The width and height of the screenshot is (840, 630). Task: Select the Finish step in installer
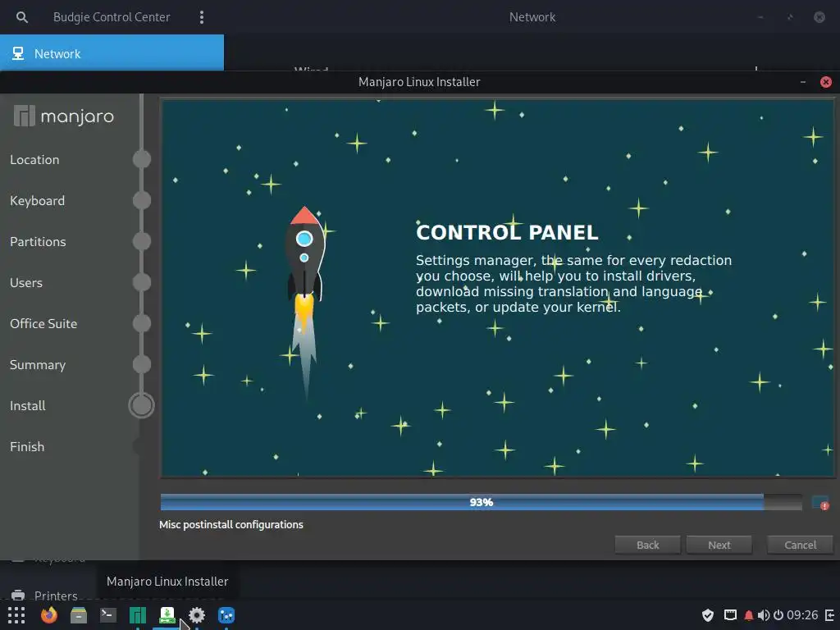coord(27,447)
